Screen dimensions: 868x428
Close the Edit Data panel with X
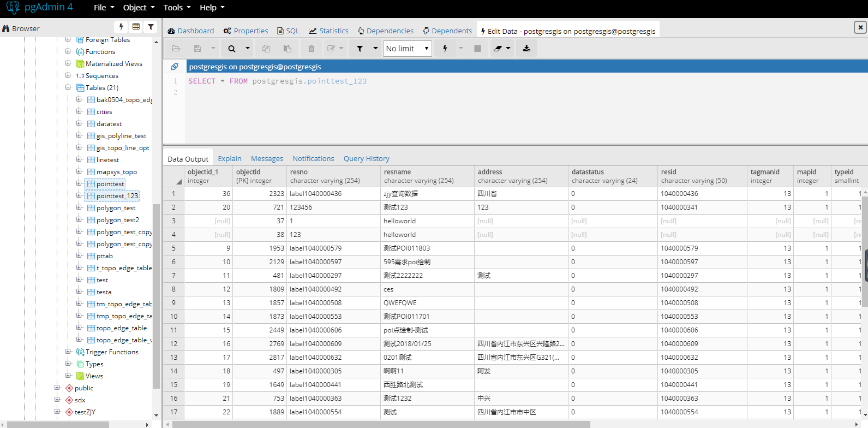[860, 27]
